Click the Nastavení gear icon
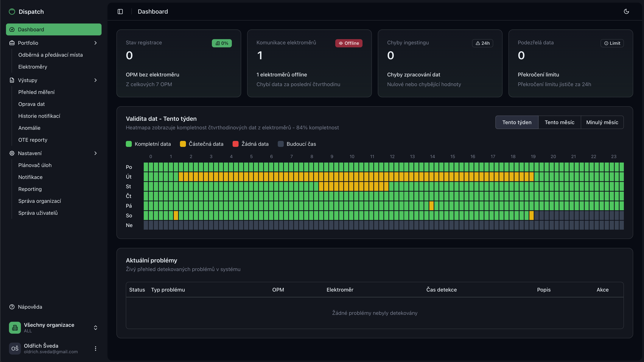644x362 pixels. click(x=12, y=153)
